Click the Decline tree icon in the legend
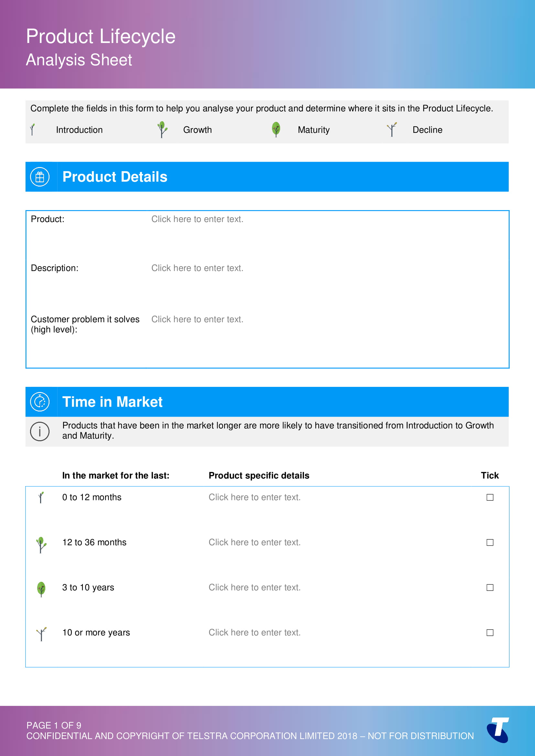Viewport: 535px width, 756px height. [392, 129]
